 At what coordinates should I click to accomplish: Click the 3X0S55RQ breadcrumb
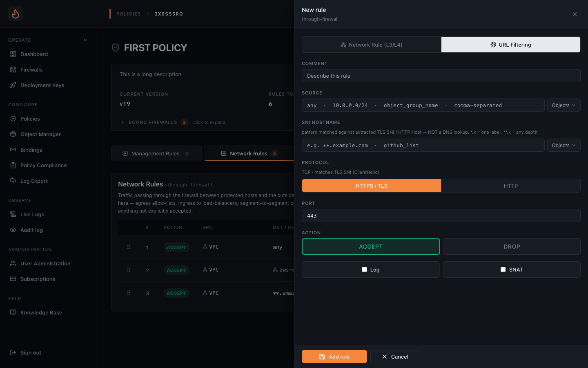click(x=169, y=14)
